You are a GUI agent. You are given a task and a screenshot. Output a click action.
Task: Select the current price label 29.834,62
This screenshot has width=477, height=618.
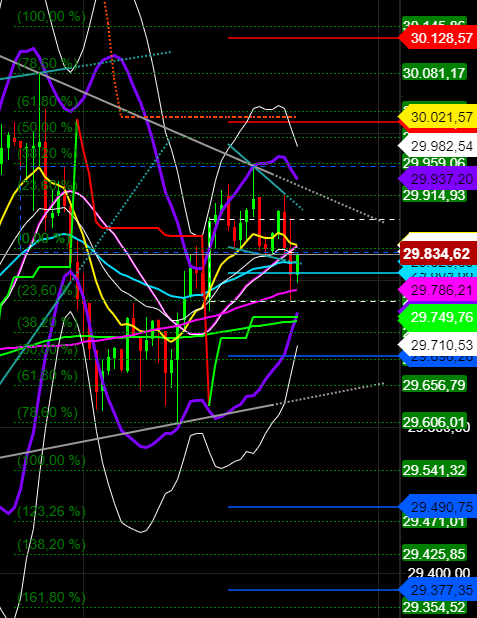pos(437,254)
